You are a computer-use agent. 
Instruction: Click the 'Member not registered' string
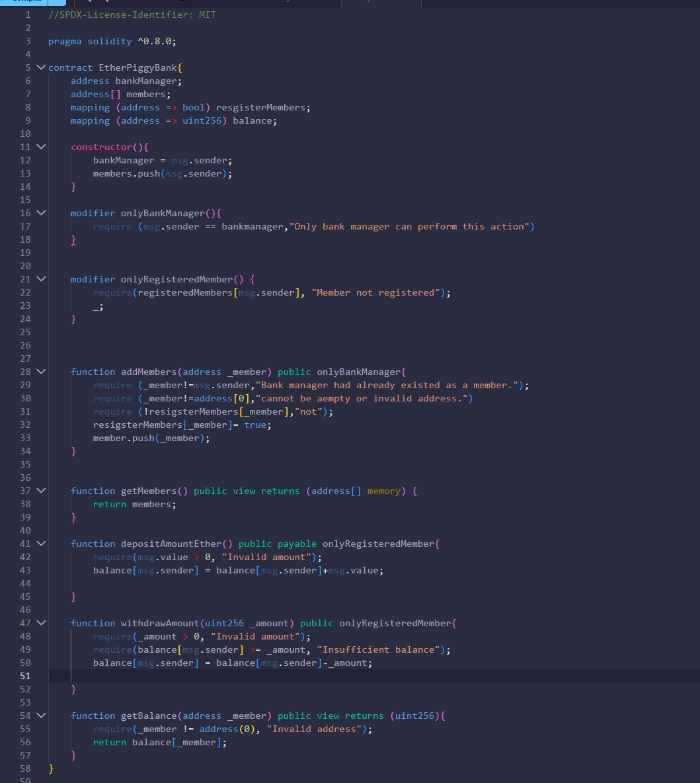click(x=375, y=292)
